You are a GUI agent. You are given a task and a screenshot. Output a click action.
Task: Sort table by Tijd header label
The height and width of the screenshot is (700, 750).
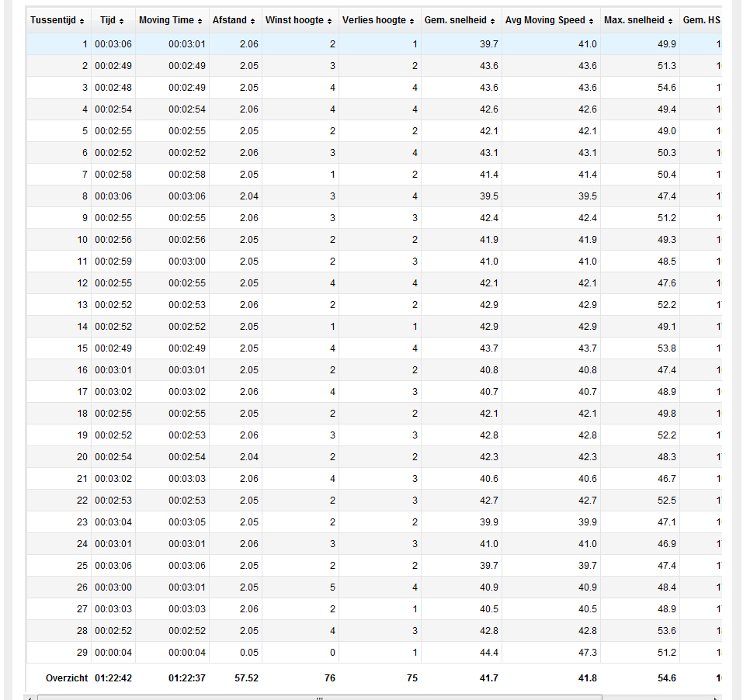108,20
